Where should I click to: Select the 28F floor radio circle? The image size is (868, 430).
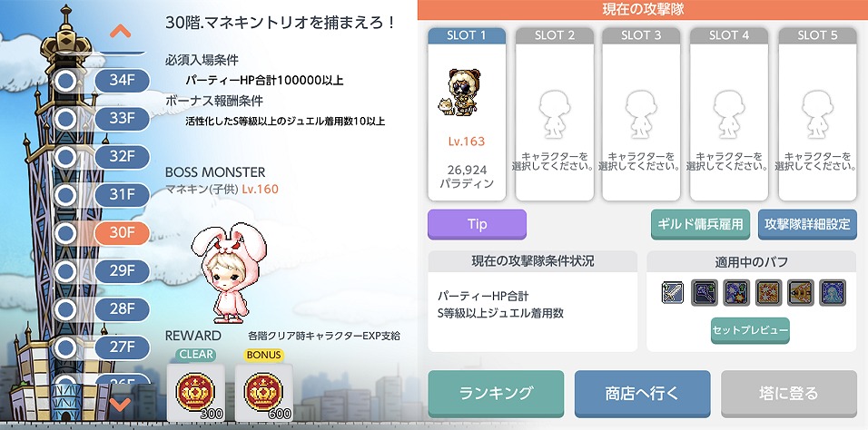click(66, 309)
